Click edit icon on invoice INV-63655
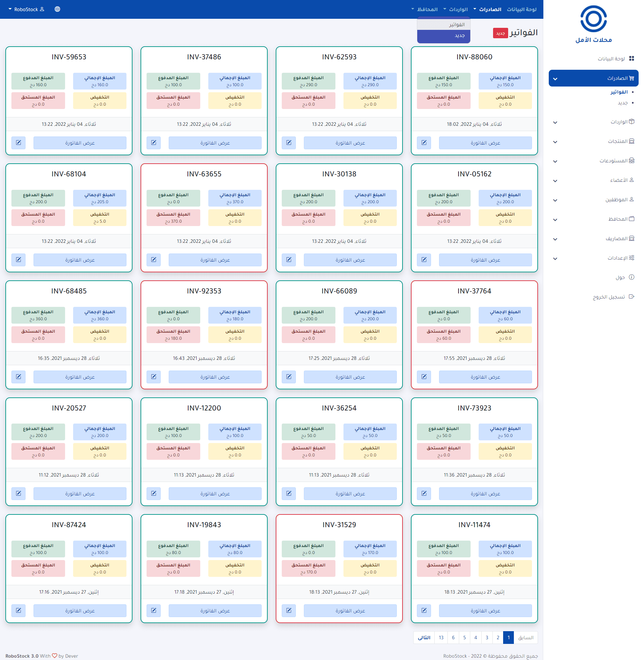The image size is (644, 660). [x=154, y=260]
